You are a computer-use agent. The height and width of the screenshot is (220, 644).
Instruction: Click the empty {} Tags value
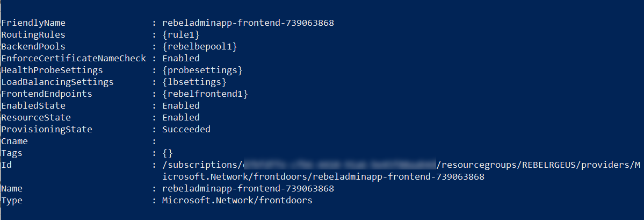coord(168,153)
